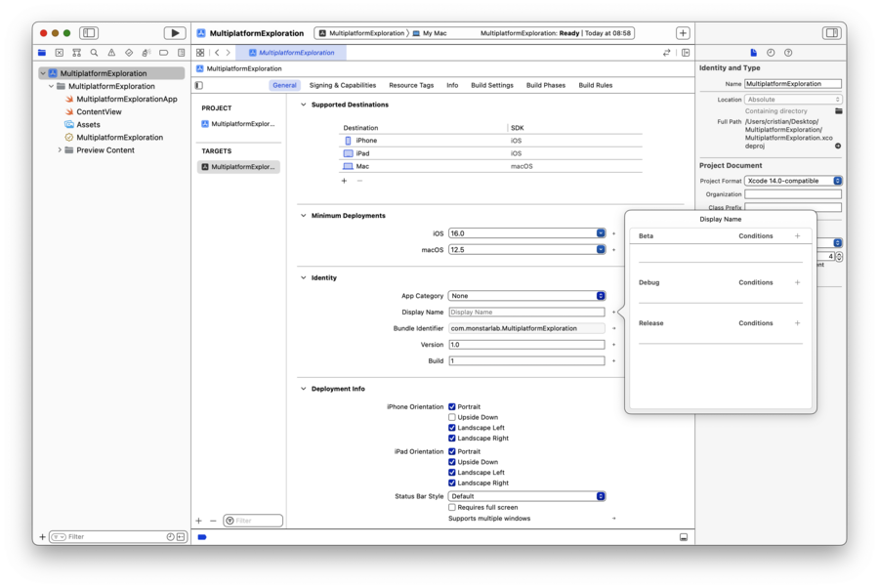Go forward in editor history
This screenshot has height=588, width=879.
[x=229, y=53]
